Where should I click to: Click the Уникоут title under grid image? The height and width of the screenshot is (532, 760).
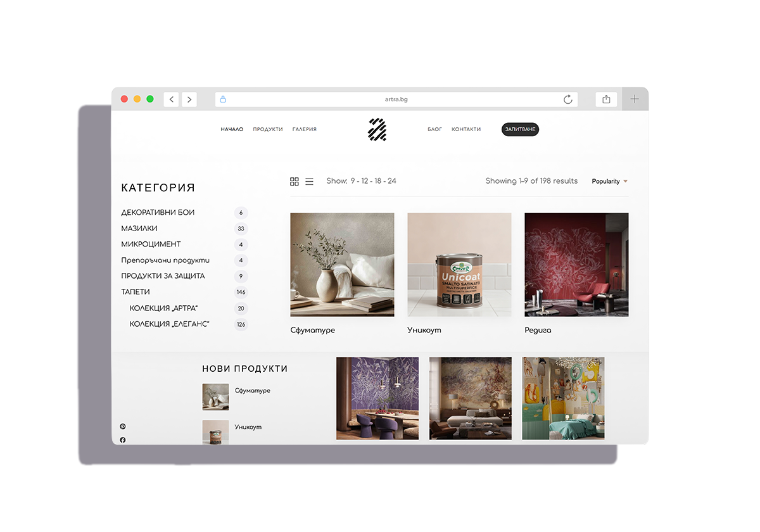(424, 331)
